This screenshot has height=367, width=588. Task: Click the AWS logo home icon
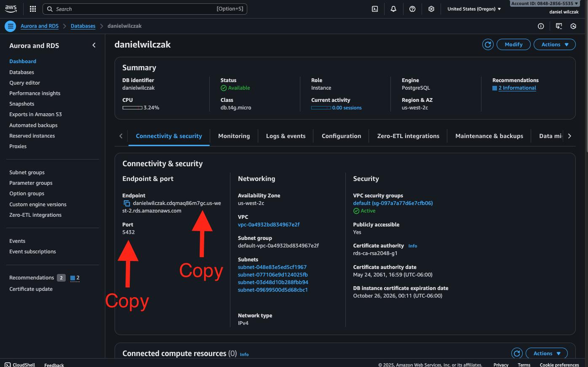click(x=11, y=9)
